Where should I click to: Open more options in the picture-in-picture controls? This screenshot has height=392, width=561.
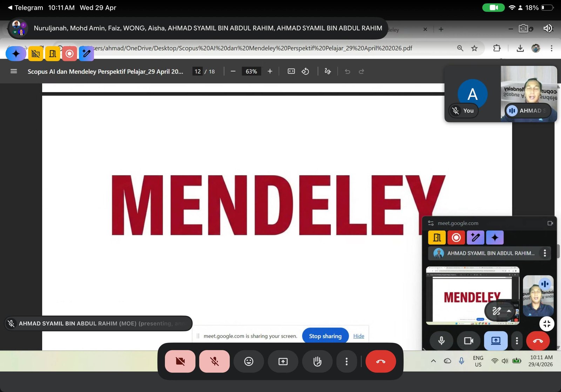point(517,341)
